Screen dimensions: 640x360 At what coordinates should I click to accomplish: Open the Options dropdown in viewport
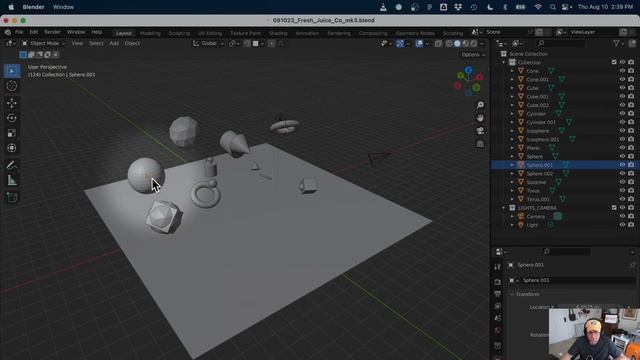point(473,55)
